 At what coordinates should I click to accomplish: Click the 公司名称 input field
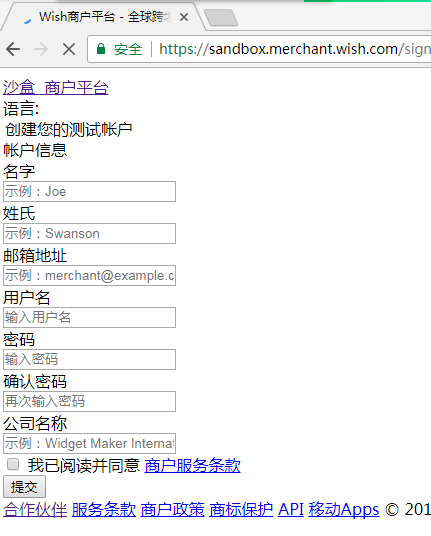pos(90,443)
